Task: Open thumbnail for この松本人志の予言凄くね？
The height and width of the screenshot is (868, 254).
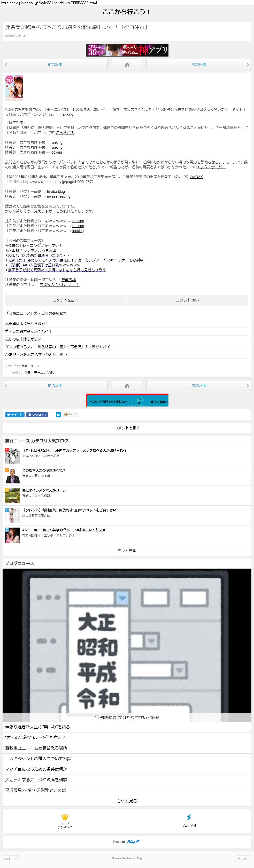Action: 12,476
